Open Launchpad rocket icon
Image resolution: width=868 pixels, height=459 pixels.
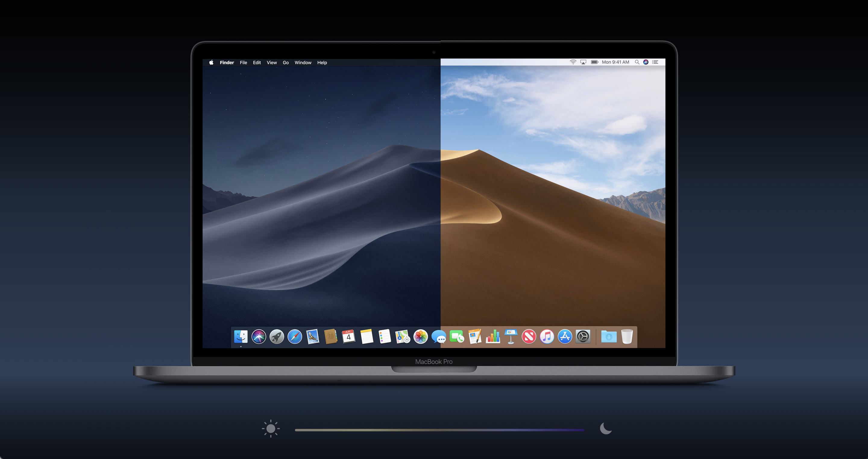coord(277,337)
